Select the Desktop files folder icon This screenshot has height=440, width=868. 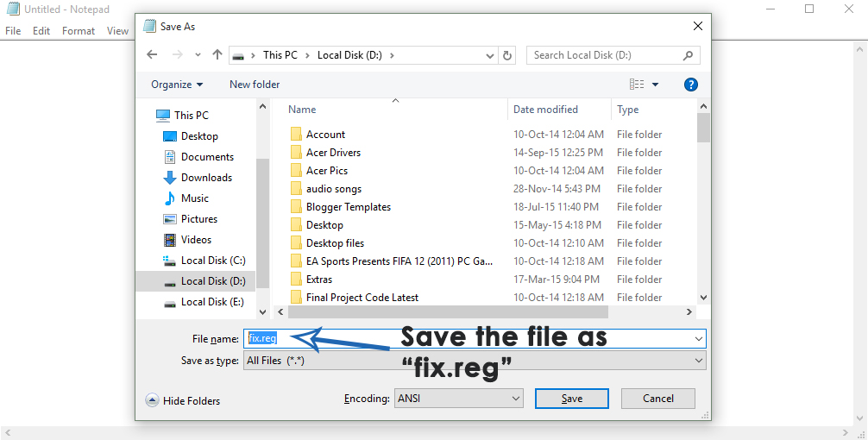pyautogui.click(x=296, y=243)
